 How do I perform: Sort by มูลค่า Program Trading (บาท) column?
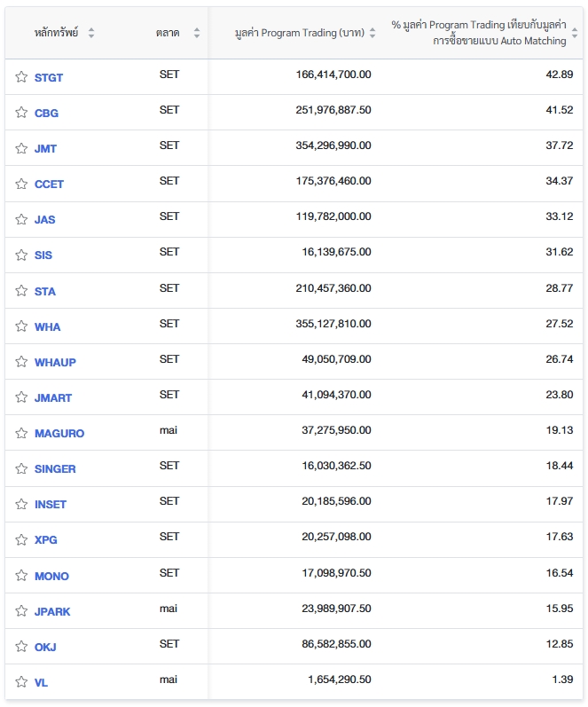click(372, 33)
